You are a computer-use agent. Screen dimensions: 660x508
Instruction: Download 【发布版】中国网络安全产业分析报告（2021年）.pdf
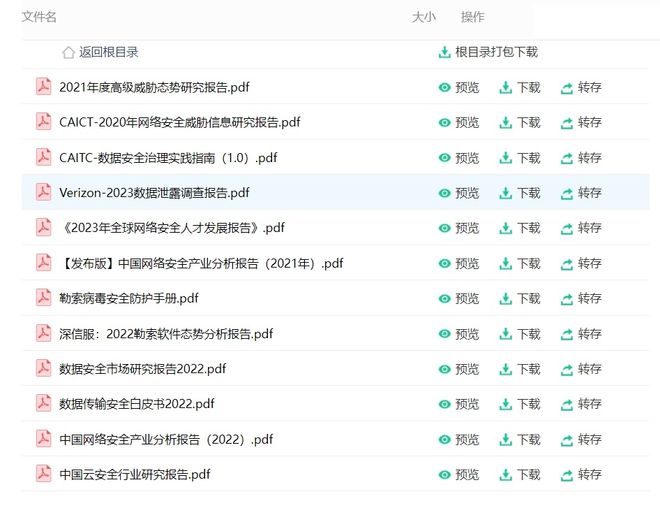pos(520,263)
